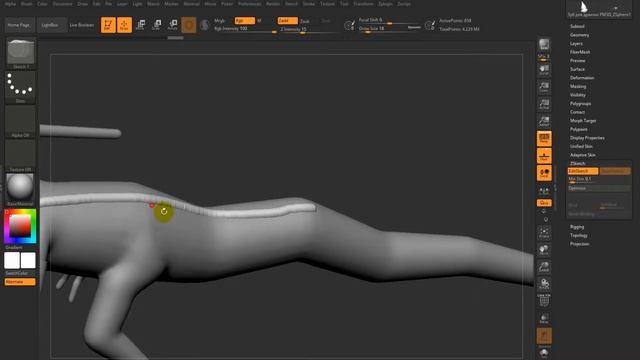The width and height of the screenshot is (640, 360).
Task: Toggle the EditSketch button
Action: pos(583,171)
